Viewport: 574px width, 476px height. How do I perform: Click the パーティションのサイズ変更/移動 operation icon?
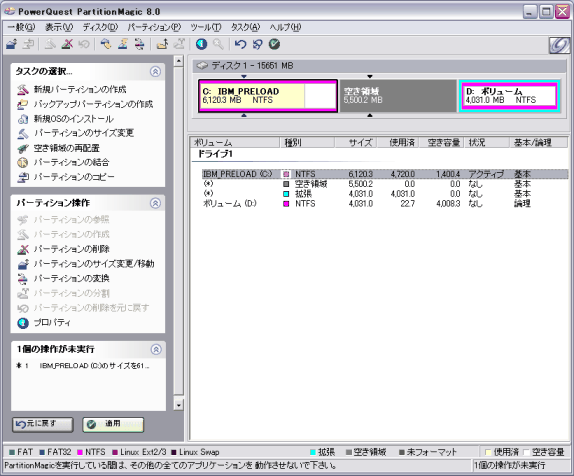(x=23, y=264)
